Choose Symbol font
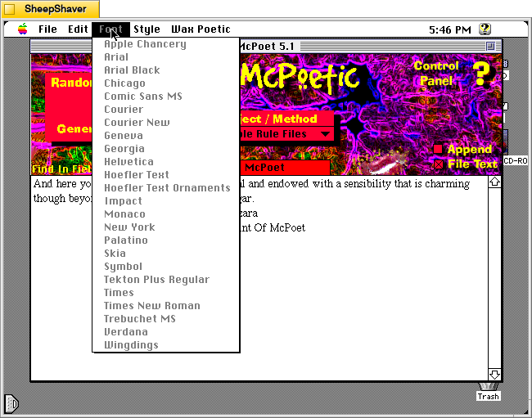Screen dimensions: 532x418 pyautogui.click(x=166, y=267)
